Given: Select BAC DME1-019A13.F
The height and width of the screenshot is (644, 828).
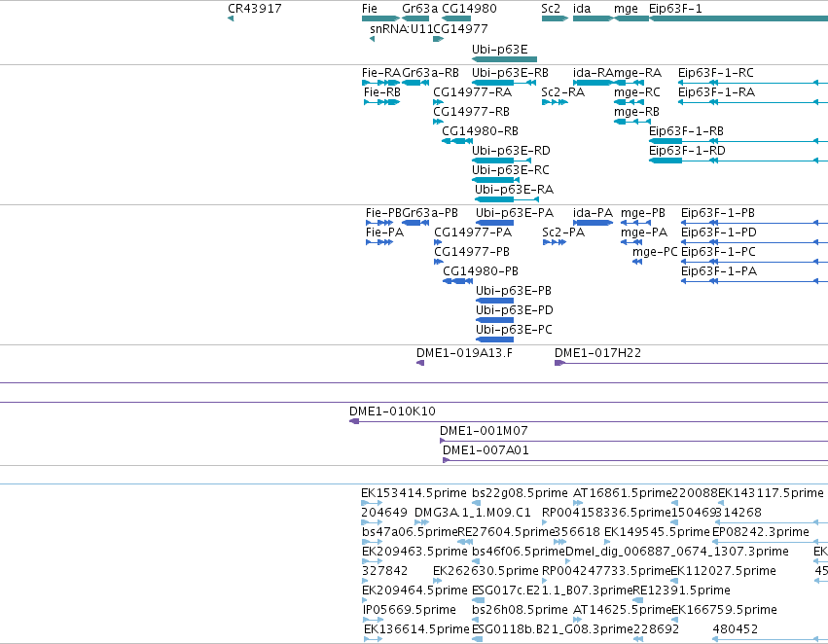Looking at the screenshot, I should tap(464, 353).
